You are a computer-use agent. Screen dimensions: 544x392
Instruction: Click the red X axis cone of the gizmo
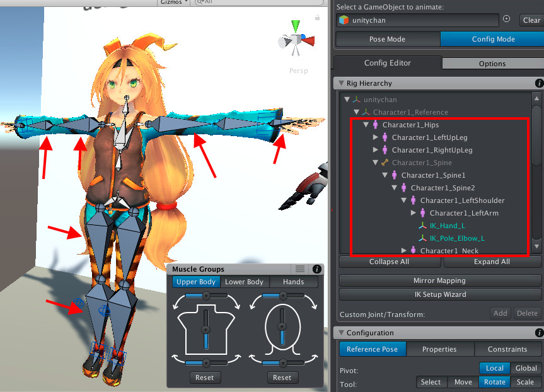click(x=309, y=40)
